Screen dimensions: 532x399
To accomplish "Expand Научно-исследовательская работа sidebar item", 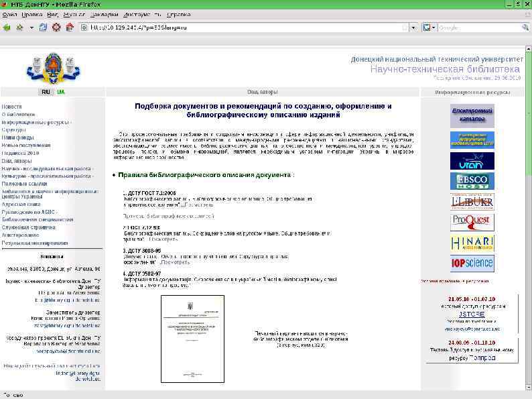I will (48, 168).
